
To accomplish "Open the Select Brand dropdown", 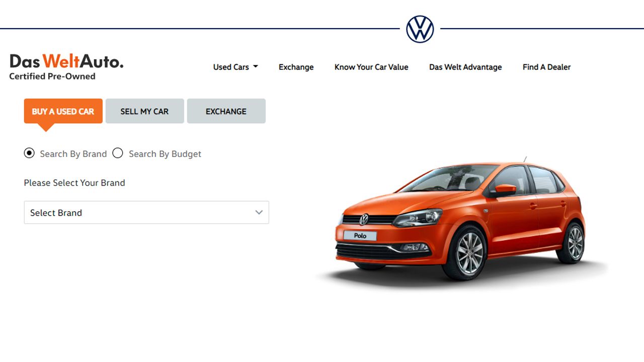I will pyautogui.click(x=146, y=213).
